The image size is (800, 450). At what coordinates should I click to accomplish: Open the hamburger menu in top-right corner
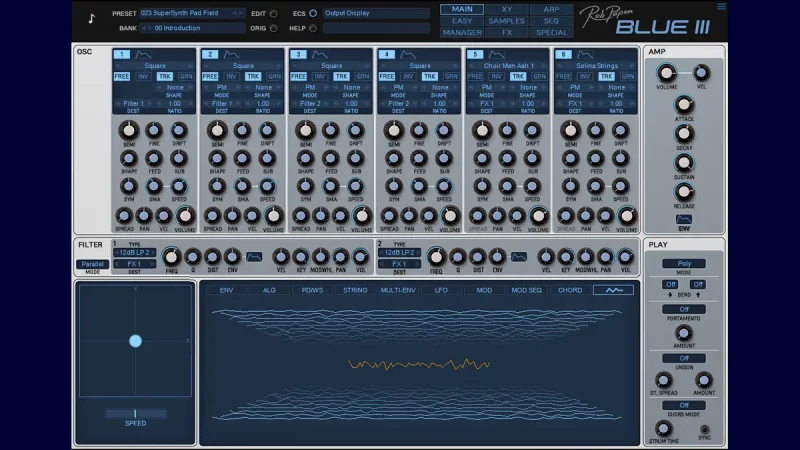(x=722, y=7)
